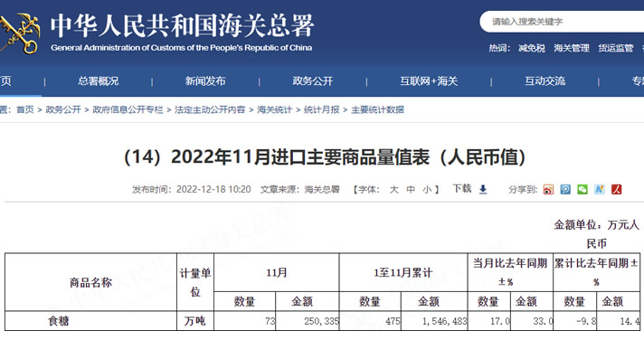This screenshot has width=644, height=340.
Task: Share via the light-blue Qzone-style icon
Action: tap(600, 189)
